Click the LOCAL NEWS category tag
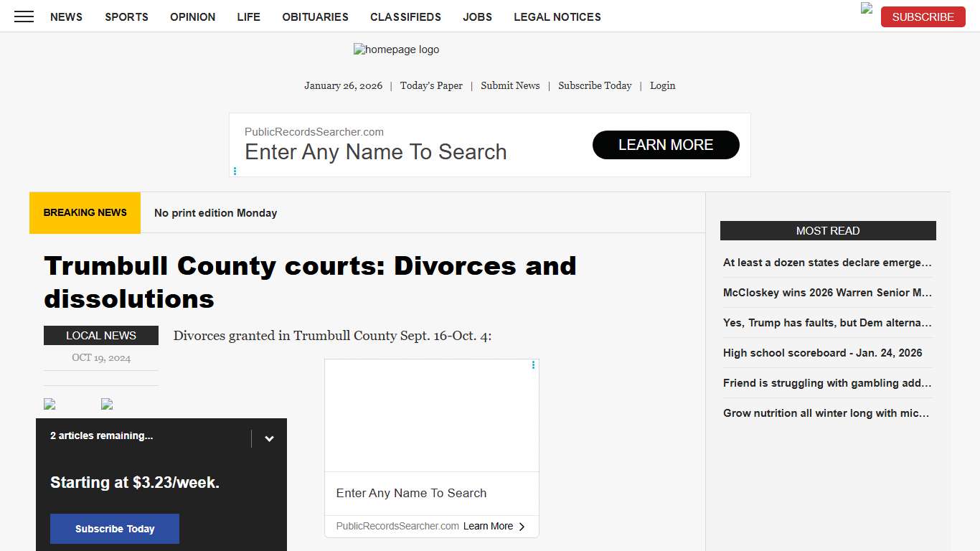Image resolution: width=980 pixels, height=551 pixels. pyautogui.click(x=100, y=335)
